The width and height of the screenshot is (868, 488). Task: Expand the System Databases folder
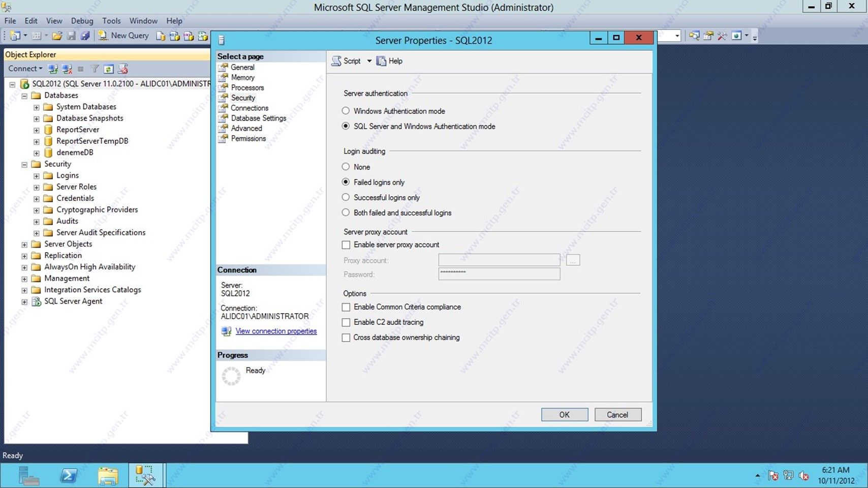click(x=36, y=107)
